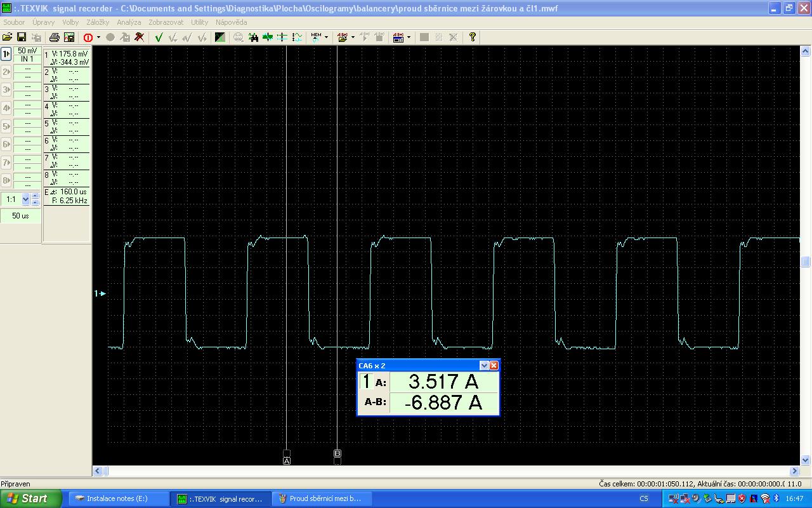Screen dimensions: 812x508
Task: Click the horizontal scrollbar right arrow
Action: click(795, 471)
